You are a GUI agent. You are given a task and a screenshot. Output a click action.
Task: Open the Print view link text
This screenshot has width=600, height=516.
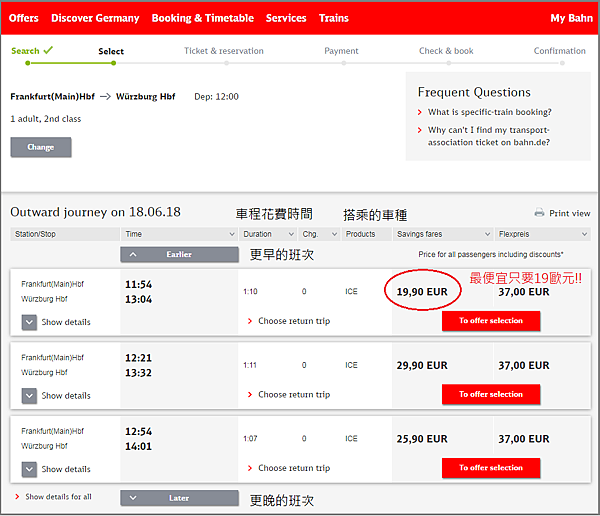569,213
